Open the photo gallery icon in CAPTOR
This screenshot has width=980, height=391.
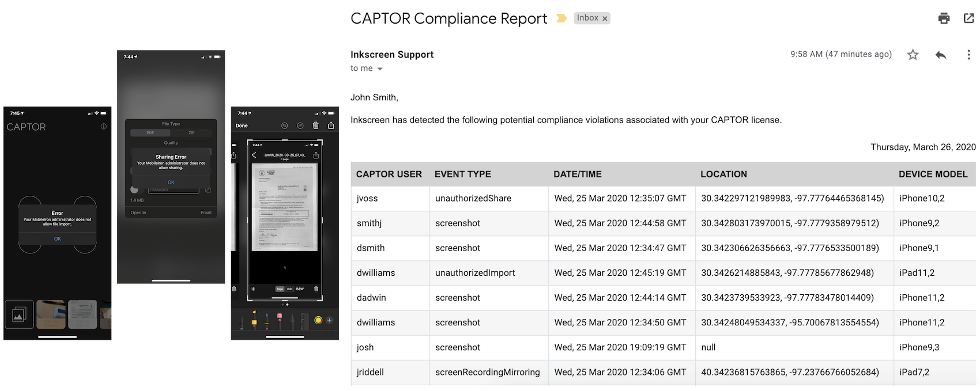point(19,314)
